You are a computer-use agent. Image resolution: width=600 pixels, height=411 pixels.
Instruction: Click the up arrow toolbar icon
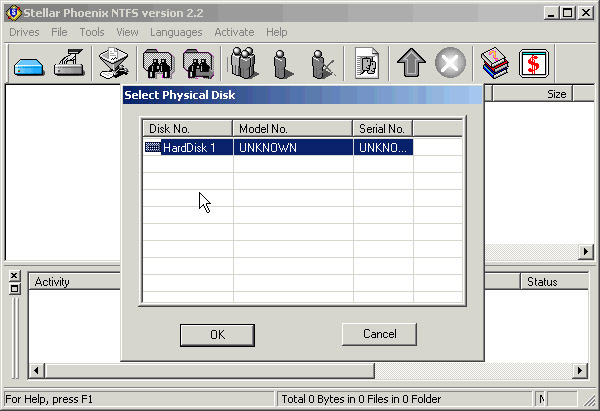411,63
